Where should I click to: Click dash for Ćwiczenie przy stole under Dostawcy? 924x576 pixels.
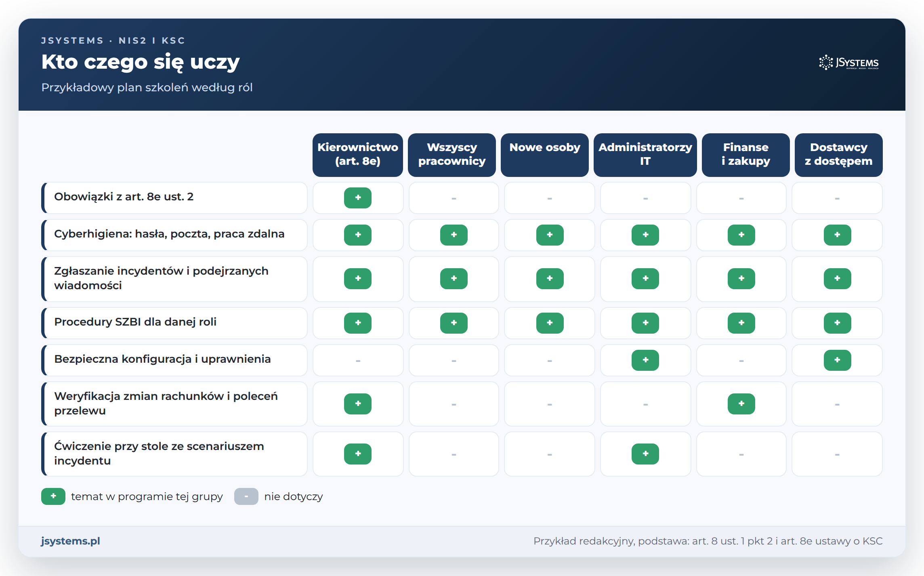837,454
